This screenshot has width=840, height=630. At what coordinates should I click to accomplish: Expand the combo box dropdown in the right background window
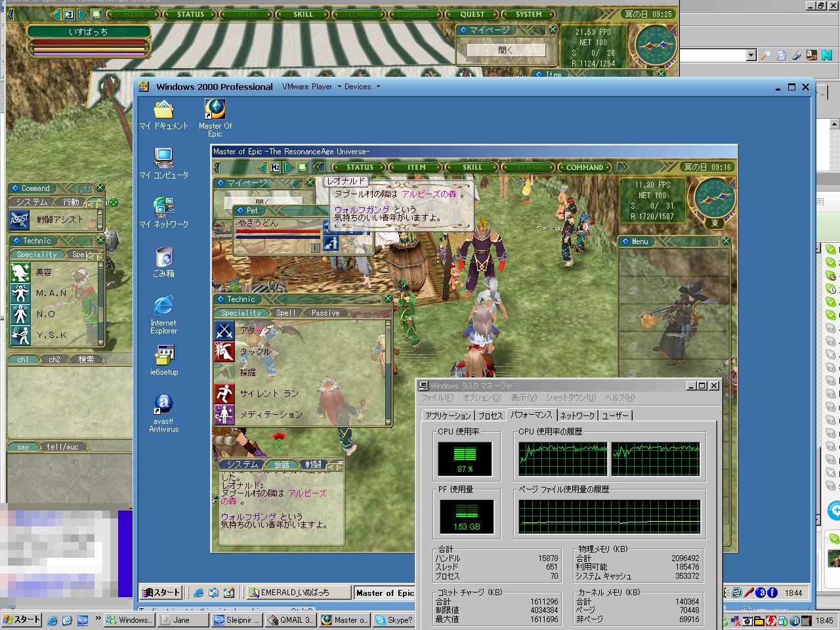click(x=751, y=56)
